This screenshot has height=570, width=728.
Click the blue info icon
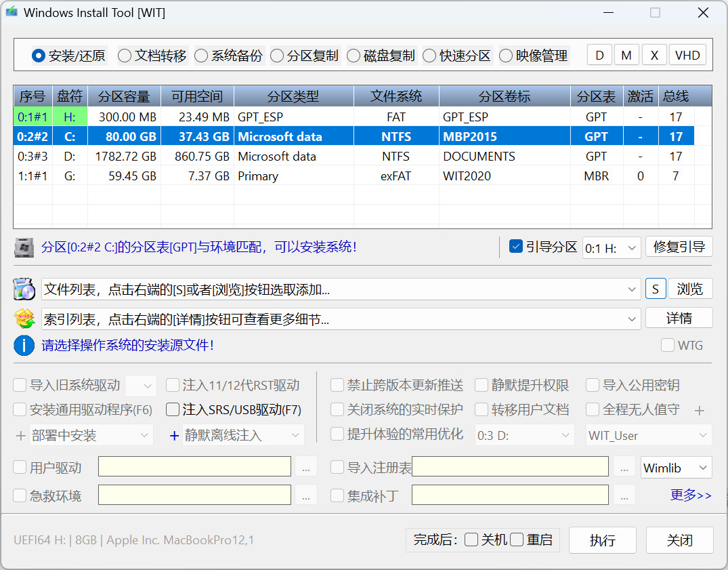24,346
